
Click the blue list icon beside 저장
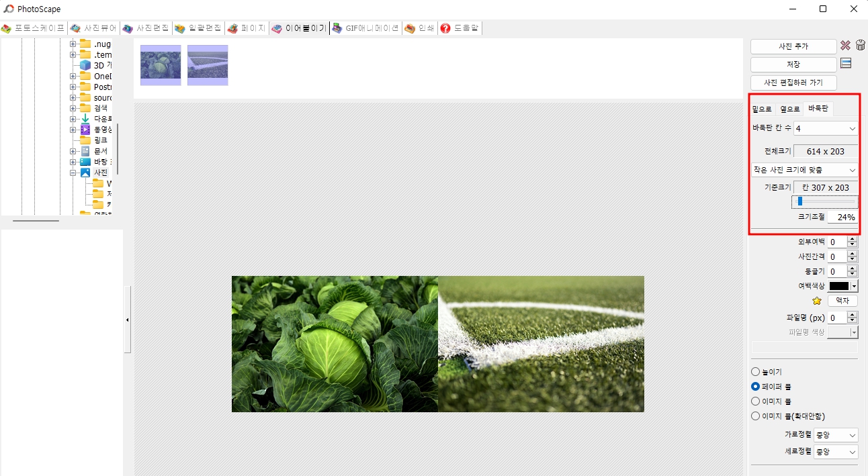point(846,64)
